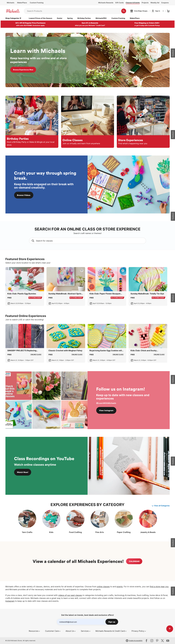Open Michaels Instagram icon in footer
Screen dimensions: 175x644
(152, 640)
